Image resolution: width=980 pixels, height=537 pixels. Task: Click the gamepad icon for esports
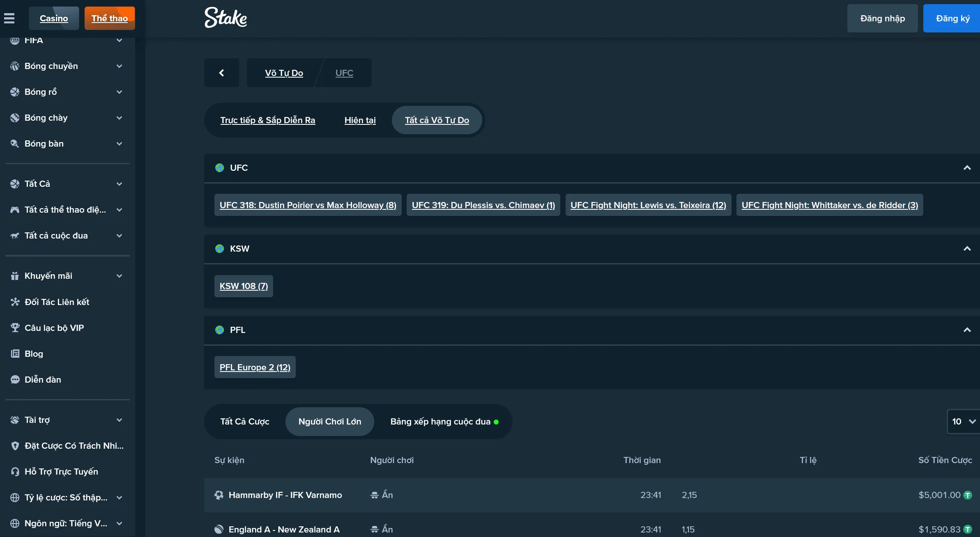pos(15,210)
